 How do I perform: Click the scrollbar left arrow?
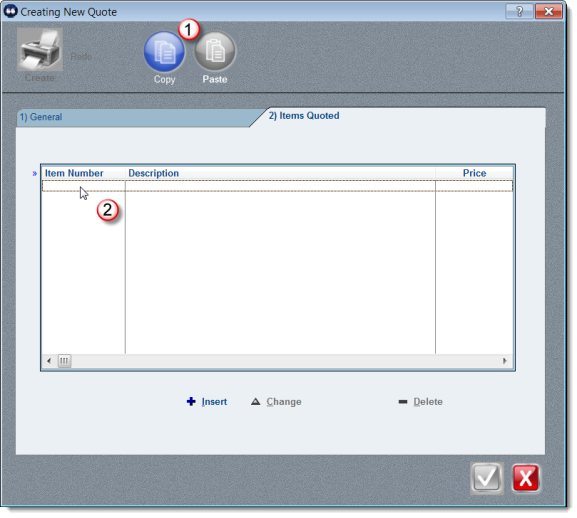49,361
